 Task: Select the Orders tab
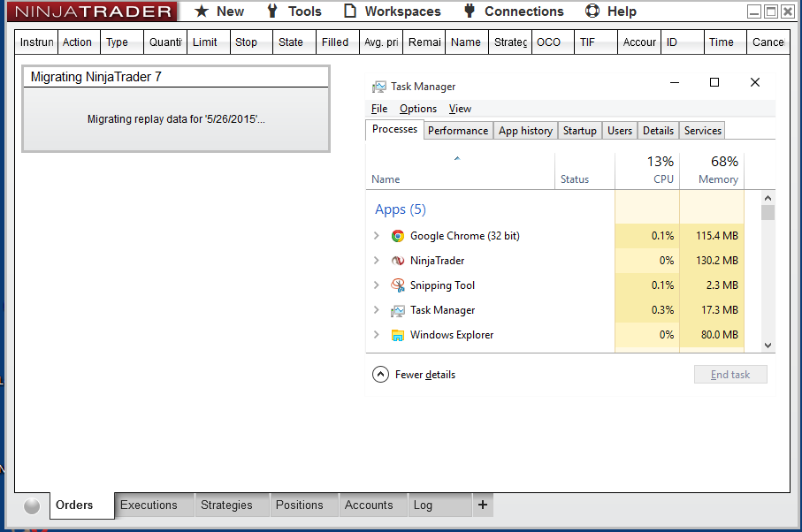coord(81,505)
